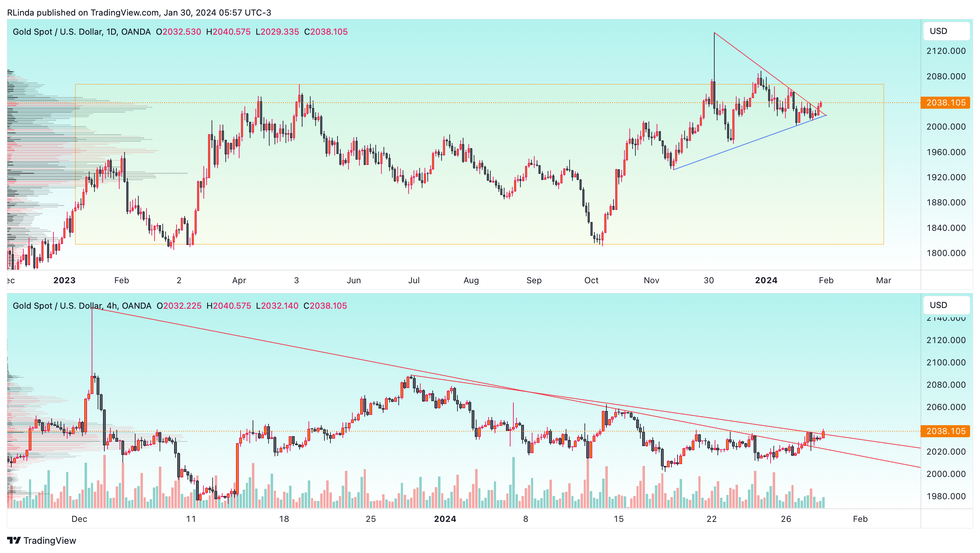Click the 'Gold Spot / U.S. Dollar, 4h, OANDA' title
The height and width of the screenshot is (553, 980).
tap(82, 306)
